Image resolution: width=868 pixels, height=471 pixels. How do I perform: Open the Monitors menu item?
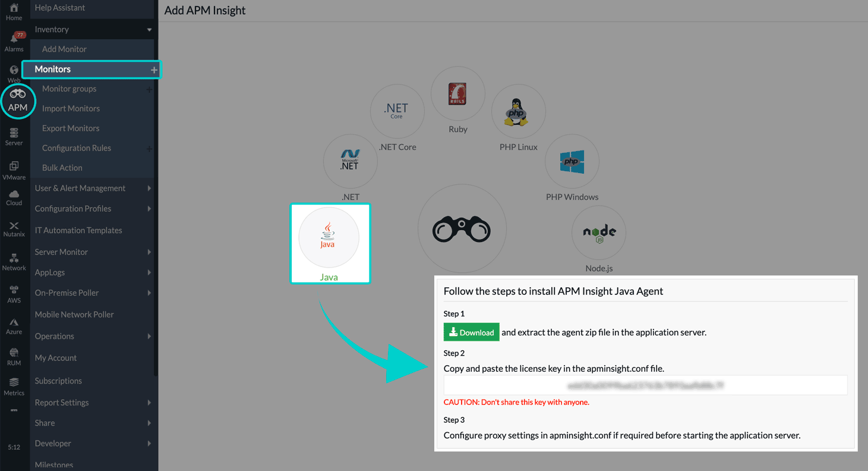(x=53, y=69)
